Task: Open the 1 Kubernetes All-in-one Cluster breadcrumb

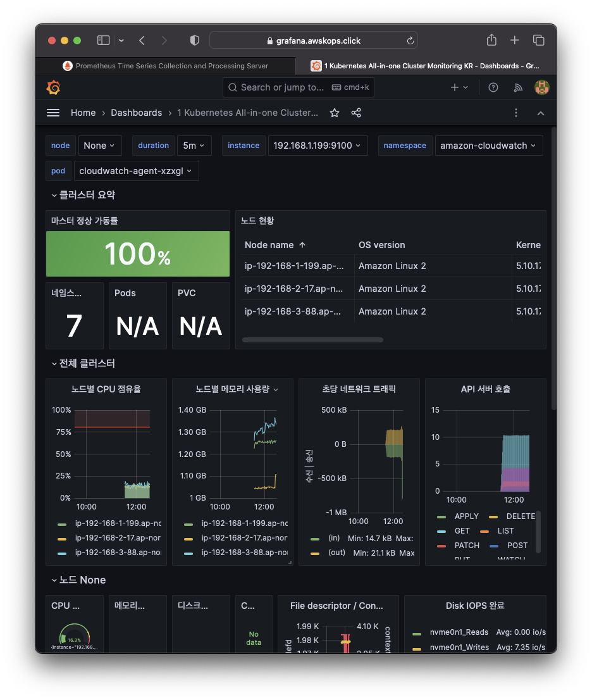Action: click(x=247, y=113)
